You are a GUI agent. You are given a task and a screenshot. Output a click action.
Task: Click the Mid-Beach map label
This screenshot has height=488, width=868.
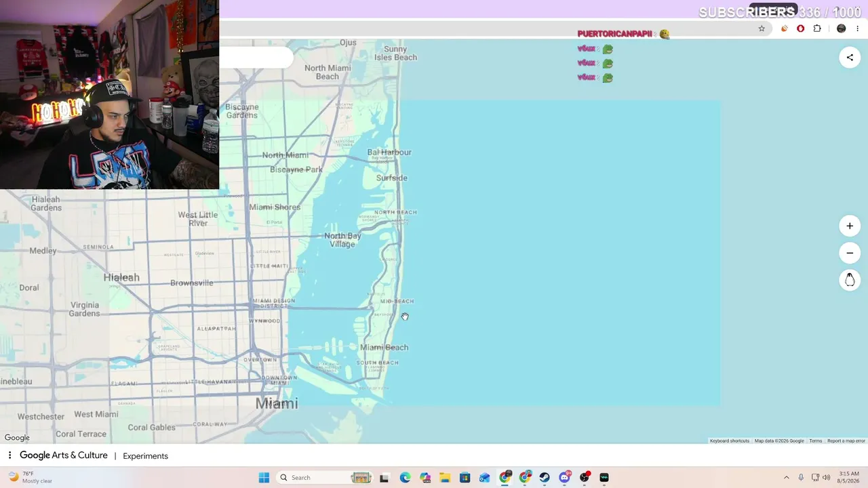coord(397,301)
